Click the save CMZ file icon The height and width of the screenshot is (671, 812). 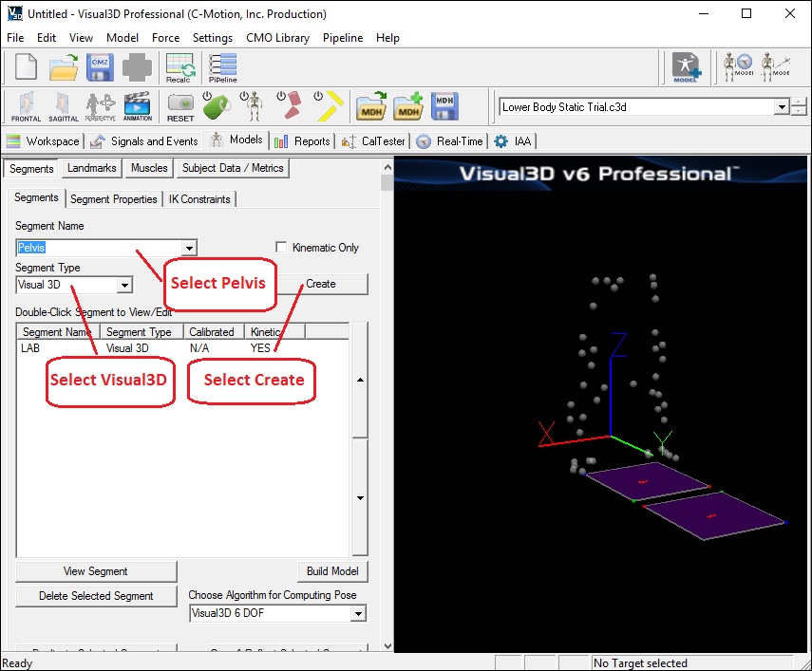[x=101, y=67]
